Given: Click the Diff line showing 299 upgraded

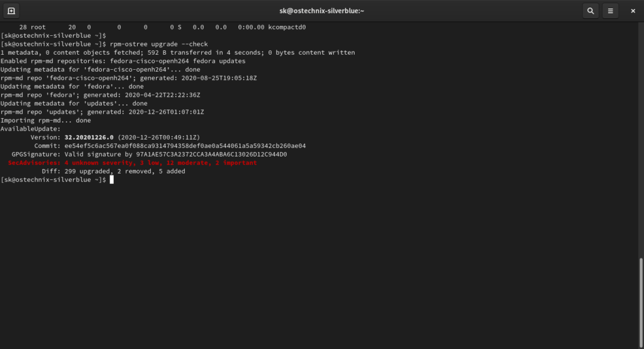Looking at the screenshot, I should pyautogui.click(x=113, y=171).
